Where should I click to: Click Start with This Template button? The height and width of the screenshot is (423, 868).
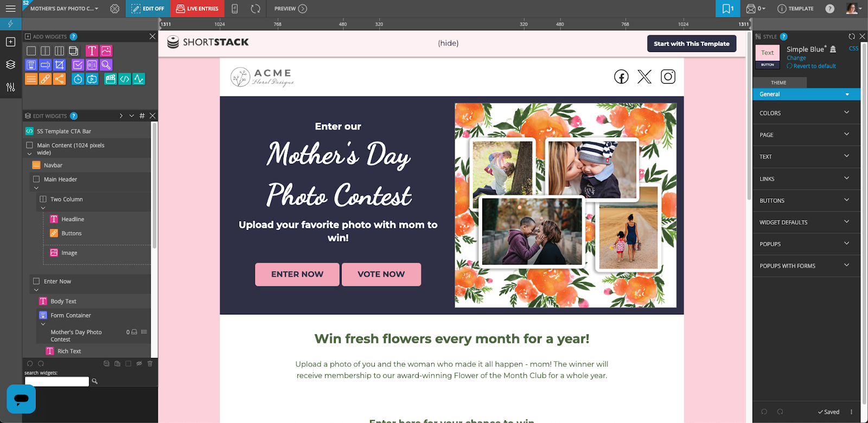click(x=692, y=44)
